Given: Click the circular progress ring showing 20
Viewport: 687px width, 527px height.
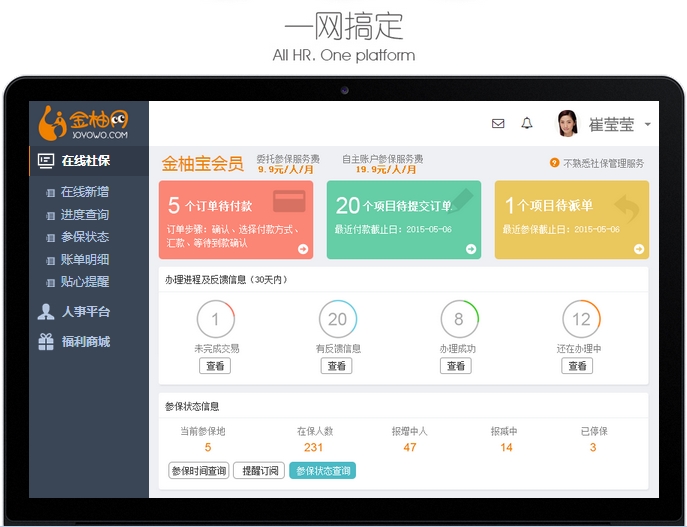Looking at the screenshot, I should point(337,319).
